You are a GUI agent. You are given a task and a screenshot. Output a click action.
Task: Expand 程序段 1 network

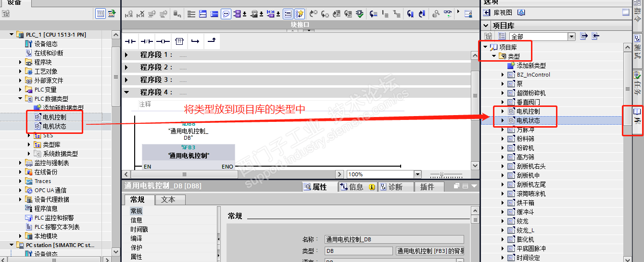(x=127, y=55)
